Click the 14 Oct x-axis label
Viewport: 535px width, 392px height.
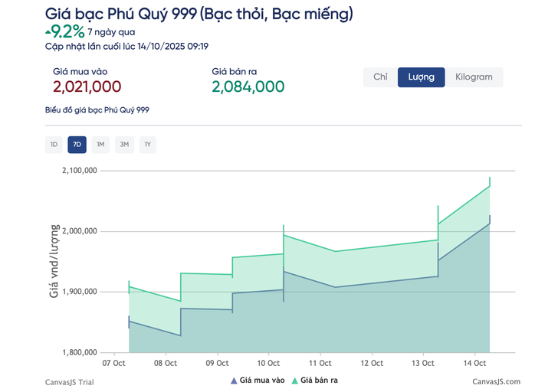(475, 363)
